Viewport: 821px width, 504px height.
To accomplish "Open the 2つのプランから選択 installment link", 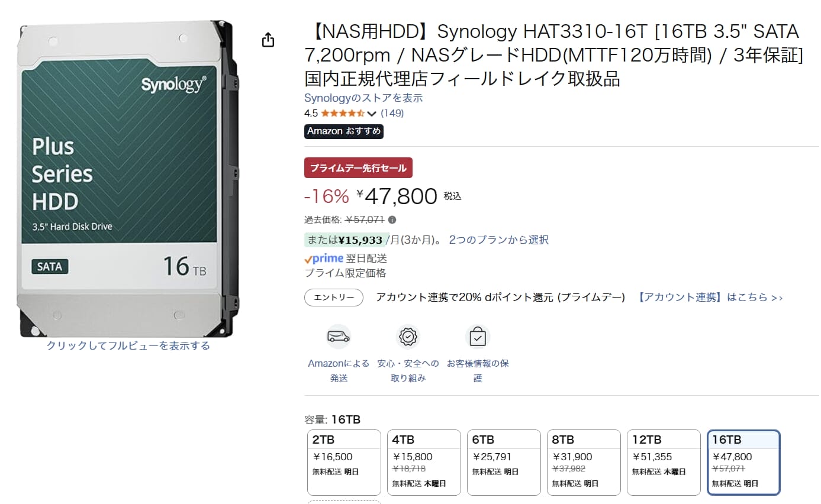I will 498,240.
